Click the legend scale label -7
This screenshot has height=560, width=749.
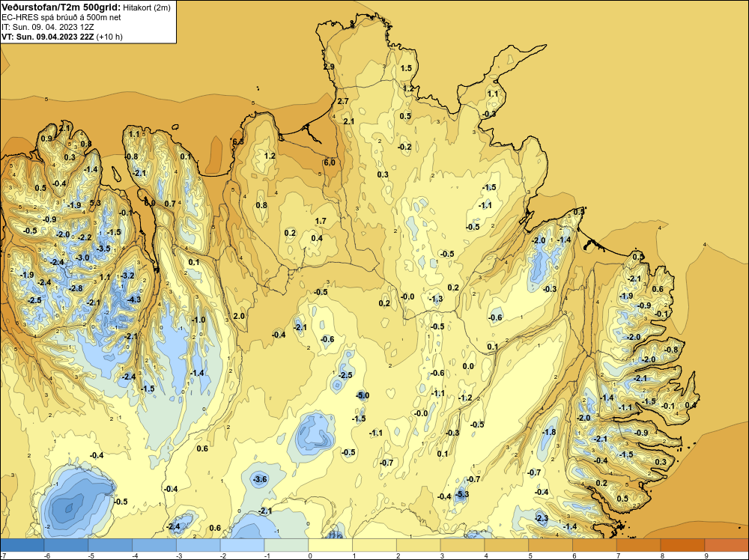pyautogui.click(x=3, y=556)
